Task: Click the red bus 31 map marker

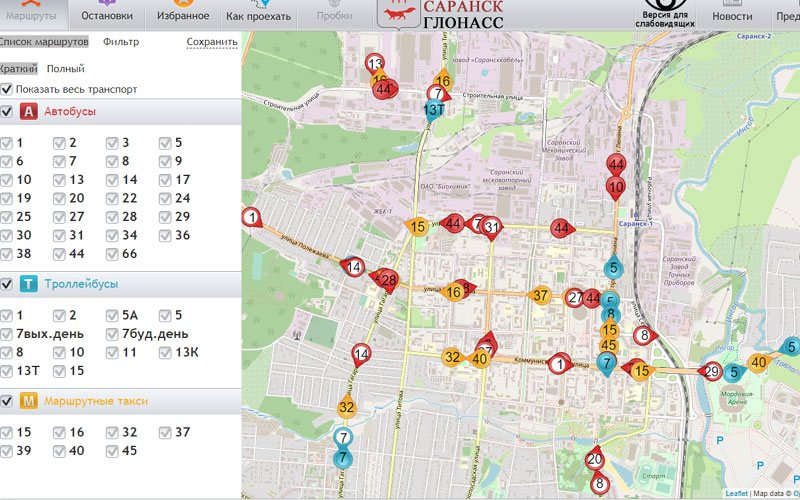Action: 491,227
